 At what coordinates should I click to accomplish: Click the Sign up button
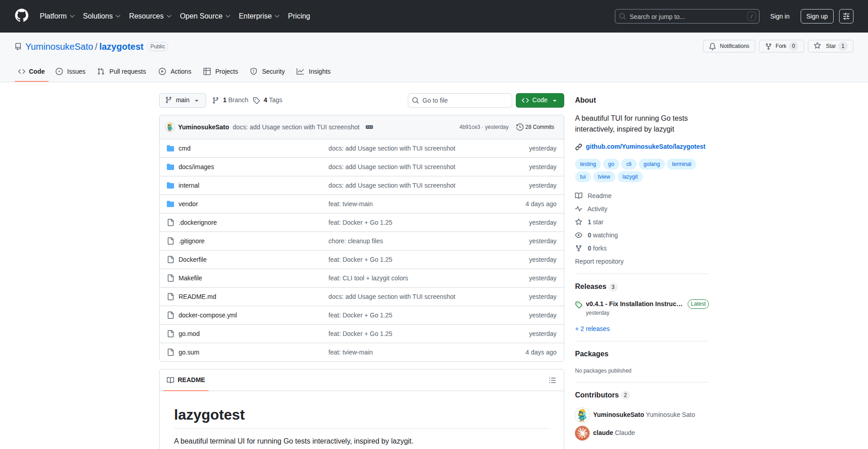tap(816, 16)
